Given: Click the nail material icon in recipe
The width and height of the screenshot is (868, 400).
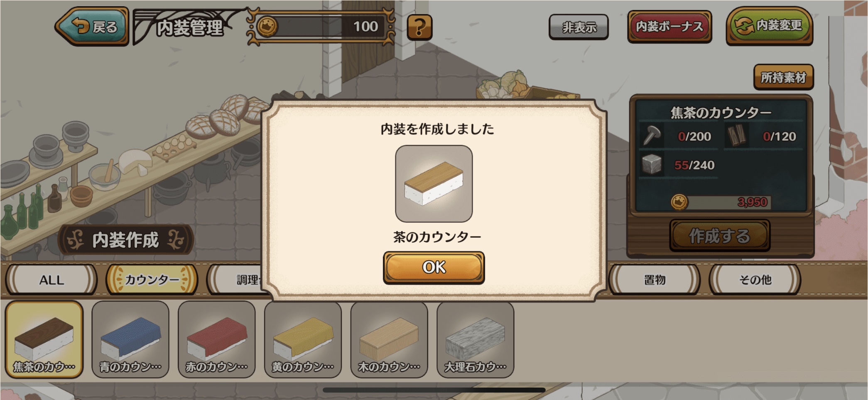Looking at the screenshot, I should [x=652, y=135].
